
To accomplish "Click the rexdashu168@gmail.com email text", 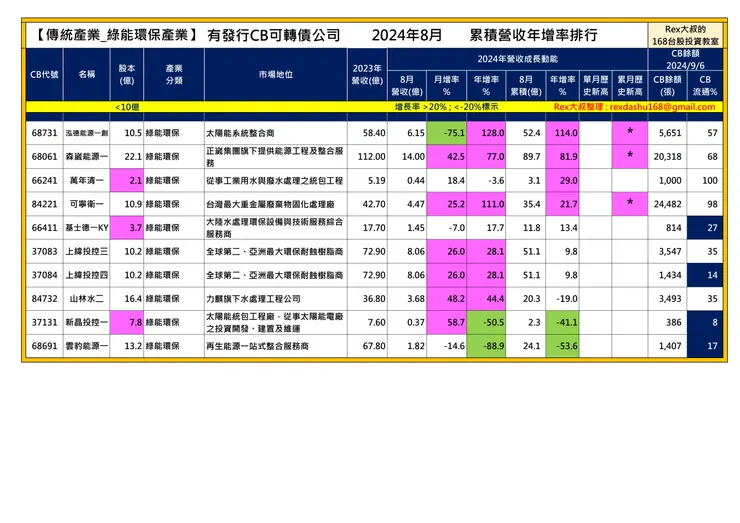I will tap(662, 107).
